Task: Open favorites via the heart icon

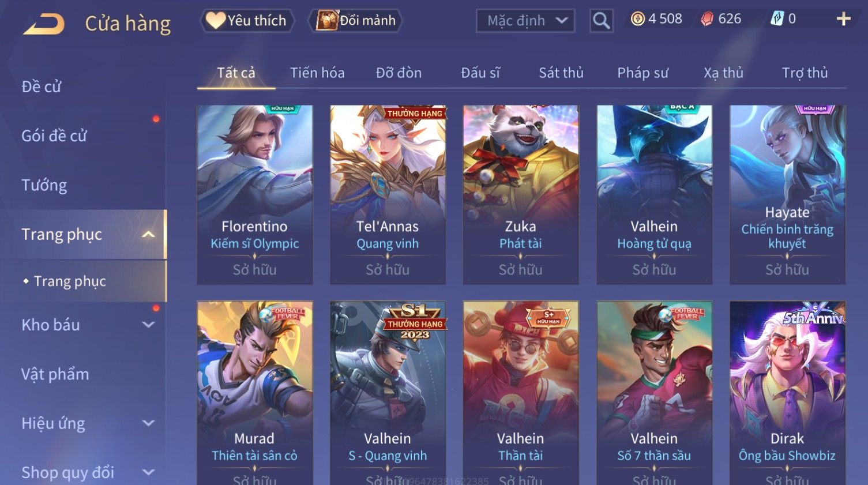Action: (216, 20)
